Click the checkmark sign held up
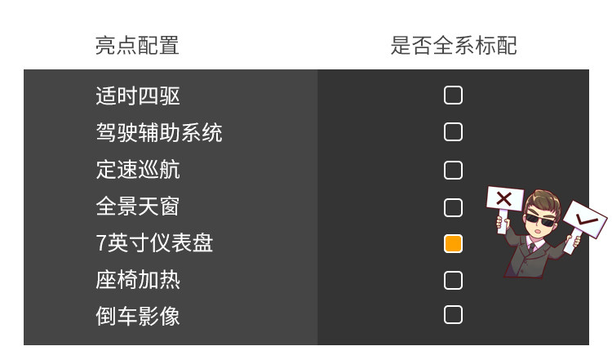 [585, 219]
